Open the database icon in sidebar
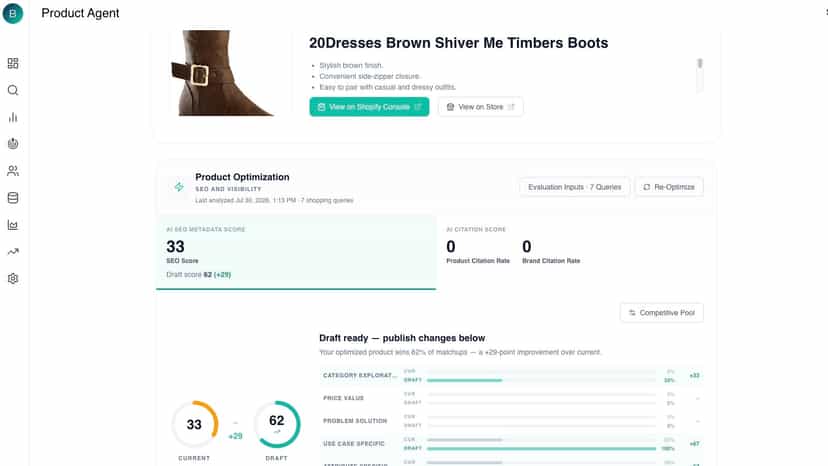This screenshot has height=466, width=828. [x=13, y=198]
